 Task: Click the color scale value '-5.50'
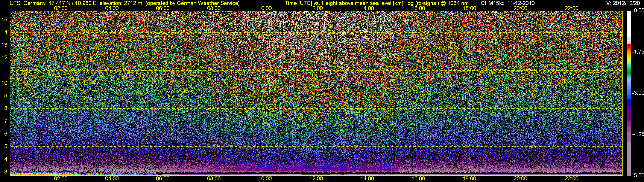(x=638, y=176)
